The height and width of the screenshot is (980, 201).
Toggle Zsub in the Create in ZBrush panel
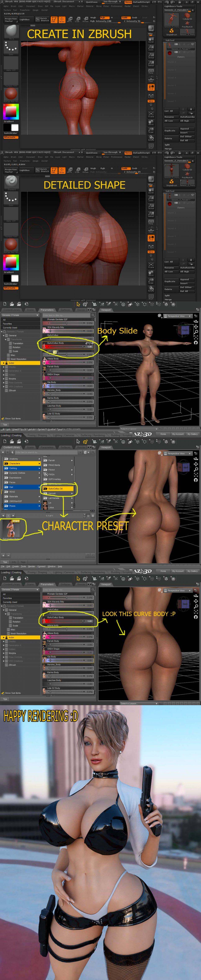point(134,18)
